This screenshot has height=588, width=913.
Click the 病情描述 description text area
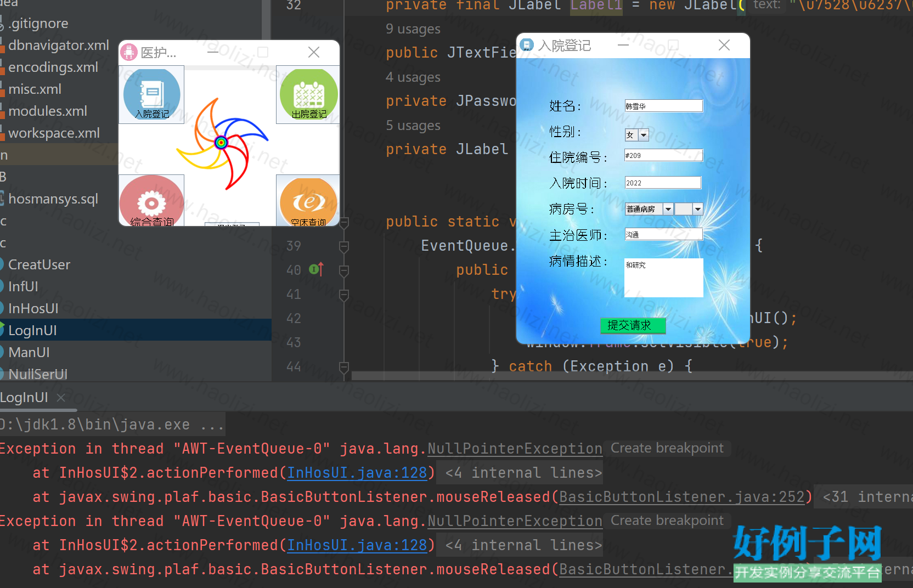663,278
